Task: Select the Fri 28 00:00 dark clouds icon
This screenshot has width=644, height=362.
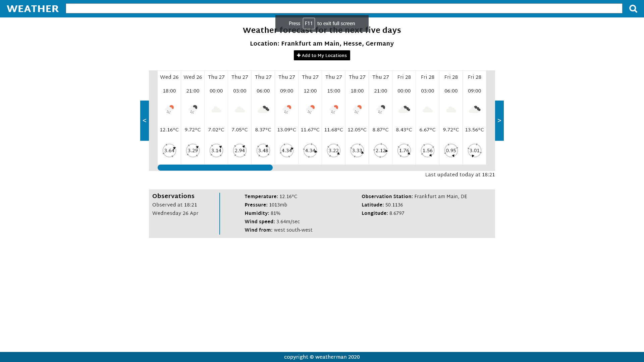Action: (x=404, y=109)
